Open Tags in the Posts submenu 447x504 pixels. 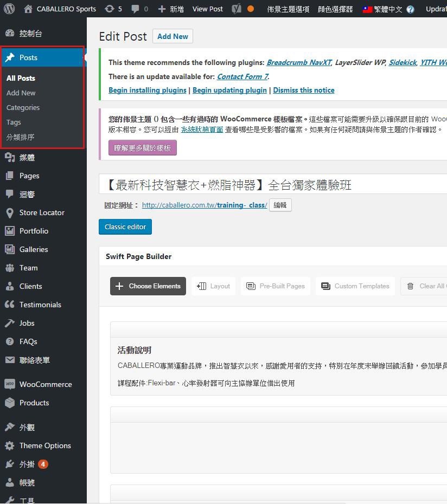click(14, 122)
